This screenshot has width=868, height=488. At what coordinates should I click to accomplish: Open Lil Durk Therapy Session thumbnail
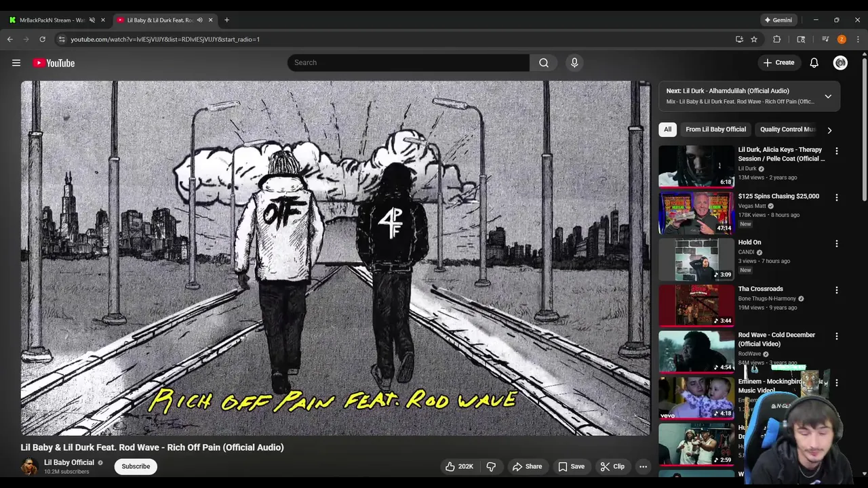click(696, 166)
